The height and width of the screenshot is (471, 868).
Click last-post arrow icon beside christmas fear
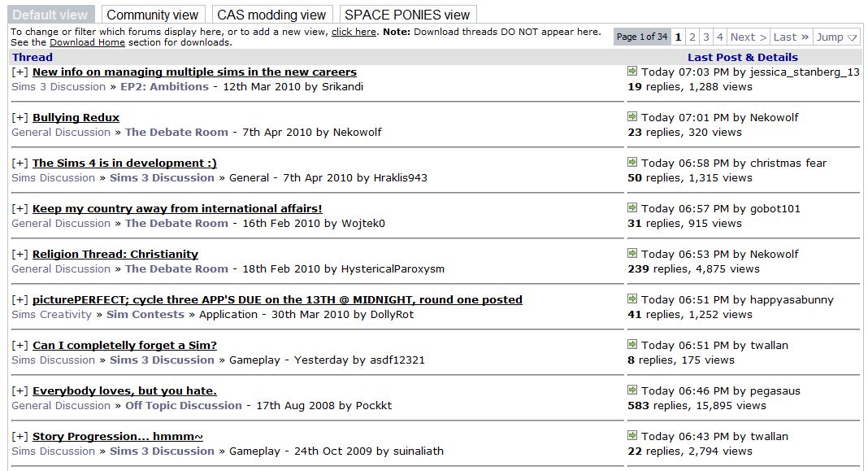(x=632, y=163)
